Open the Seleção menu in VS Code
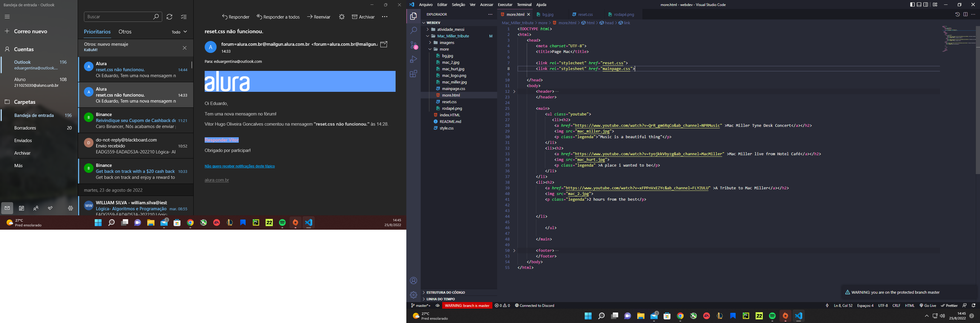980x323 pixels. [x=458, y=4]
